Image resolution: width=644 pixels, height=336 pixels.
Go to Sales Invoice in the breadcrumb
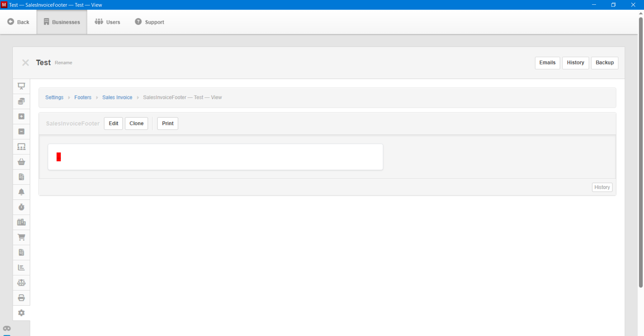[x=117, y=97]
